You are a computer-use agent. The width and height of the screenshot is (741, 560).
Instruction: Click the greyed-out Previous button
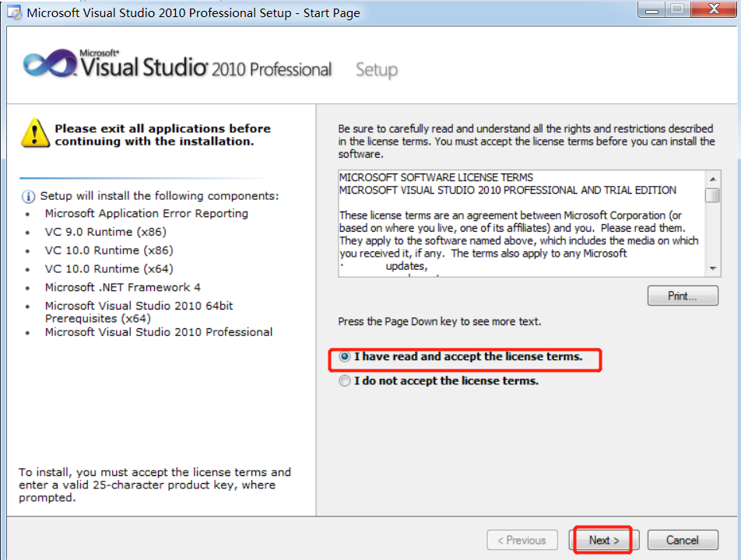(x=522, y=540)
